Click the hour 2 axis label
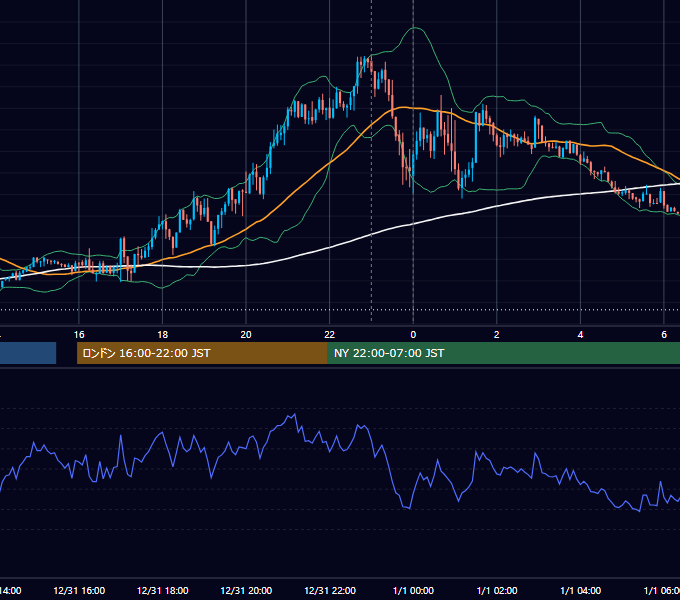 (497, 335)
